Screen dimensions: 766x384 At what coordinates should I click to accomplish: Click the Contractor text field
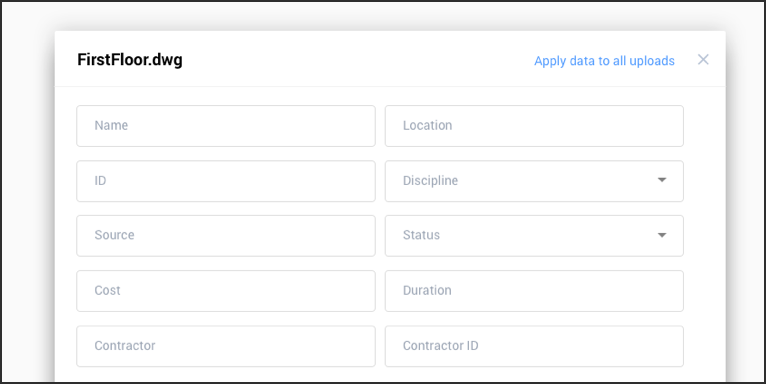click(226, 346)
